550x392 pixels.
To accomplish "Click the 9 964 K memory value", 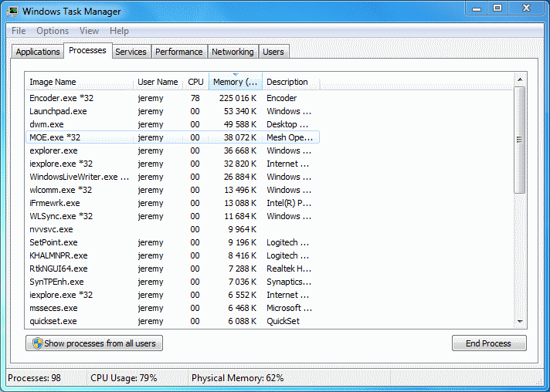I will click(243, 229).
